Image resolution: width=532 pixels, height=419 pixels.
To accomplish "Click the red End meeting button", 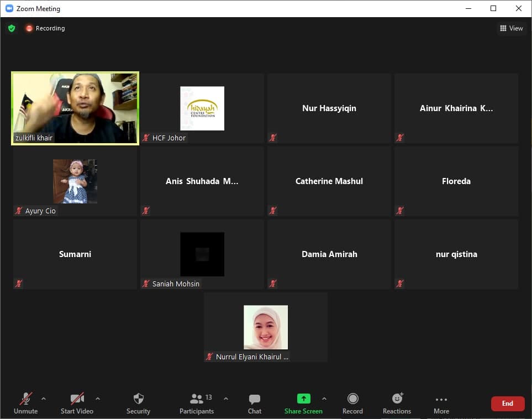I will click(507, 404).
